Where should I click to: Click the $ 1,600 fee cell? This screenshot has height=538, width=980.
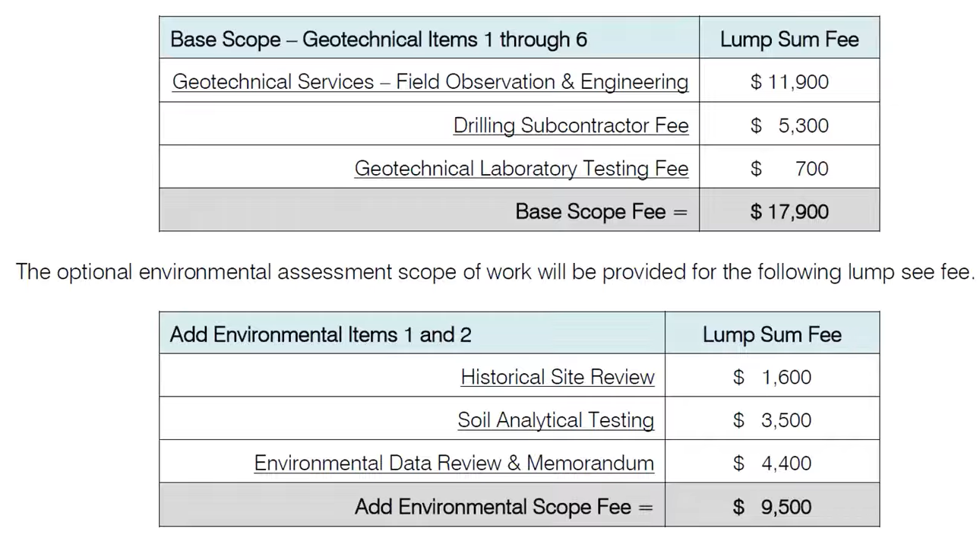click(773, 375)
